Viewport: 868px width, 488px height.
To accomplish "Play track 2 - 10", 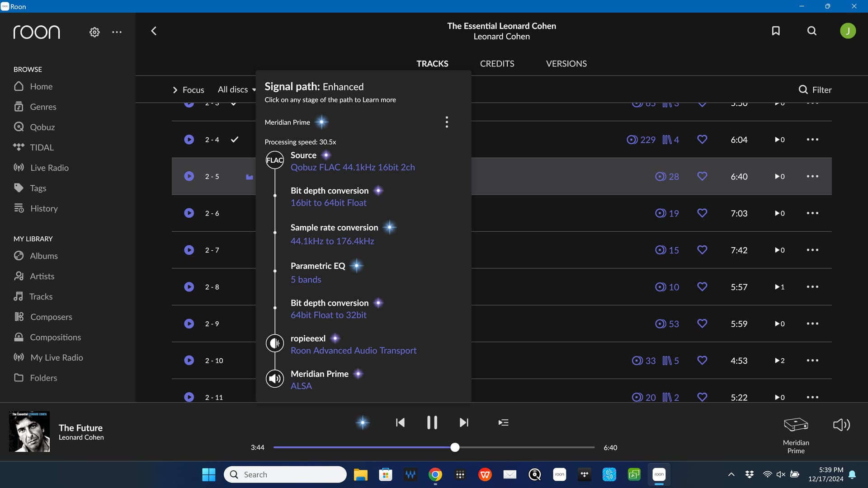I will (189, 361).
